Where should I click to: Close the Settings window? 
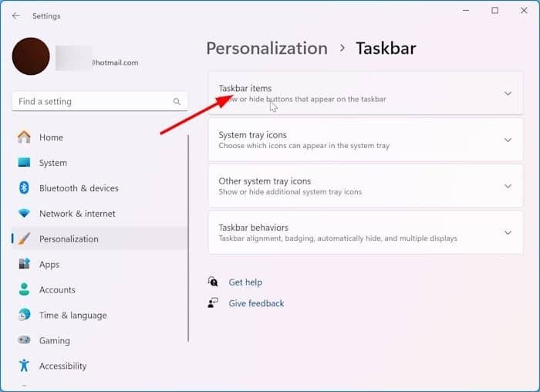click(x=524, y=11)
